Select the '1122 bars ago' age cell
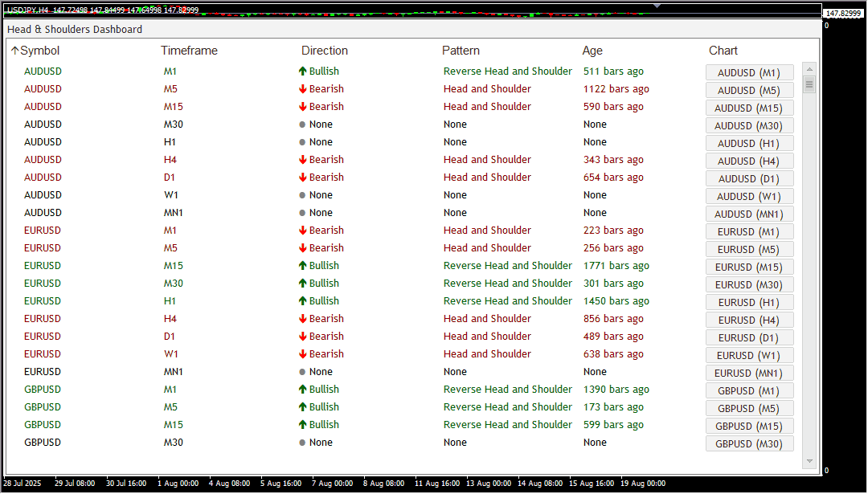This screenshot has width=868, height=494. (x=616, y=88)
